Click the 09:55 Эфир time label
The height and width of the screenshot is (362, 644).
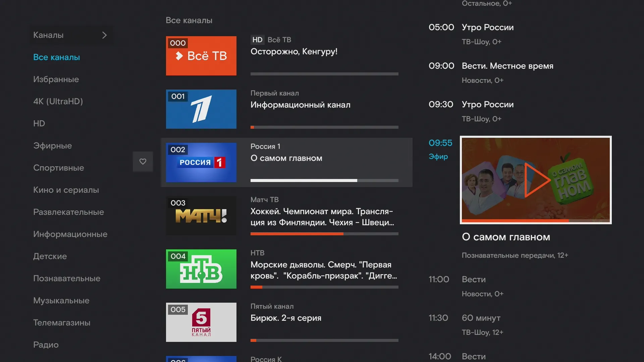click(440, 149)
